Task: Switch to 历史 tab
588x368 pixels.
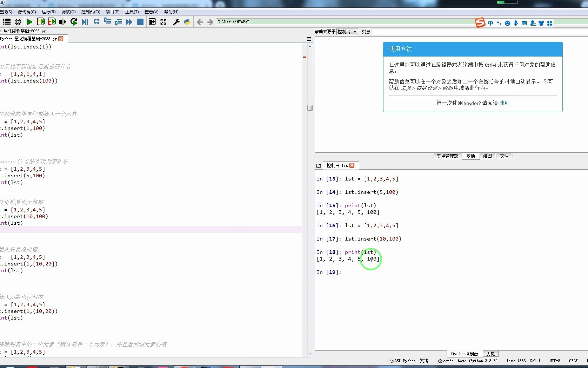Action: coord(490,354)
